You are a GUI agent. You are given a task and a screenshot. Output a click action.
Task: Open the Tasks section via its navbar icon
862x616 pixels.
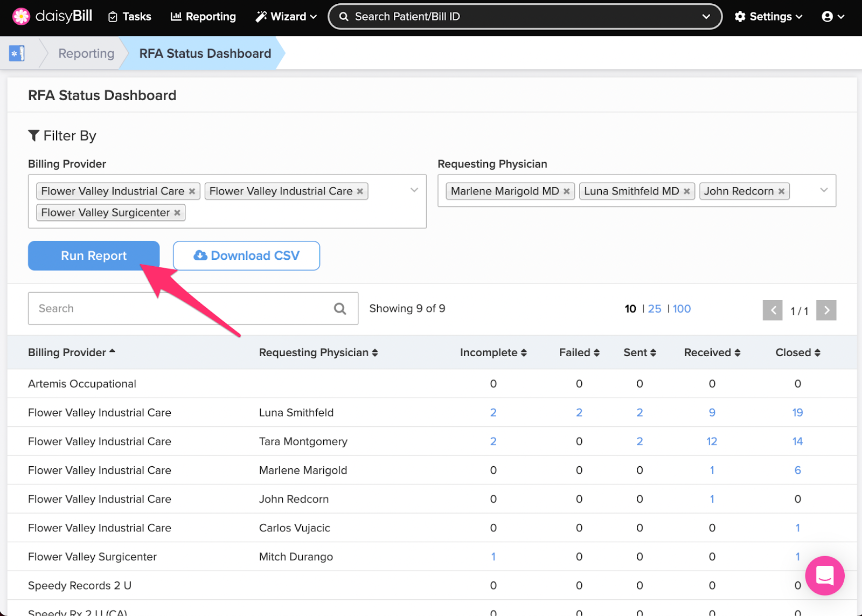[x=112, y=16]
